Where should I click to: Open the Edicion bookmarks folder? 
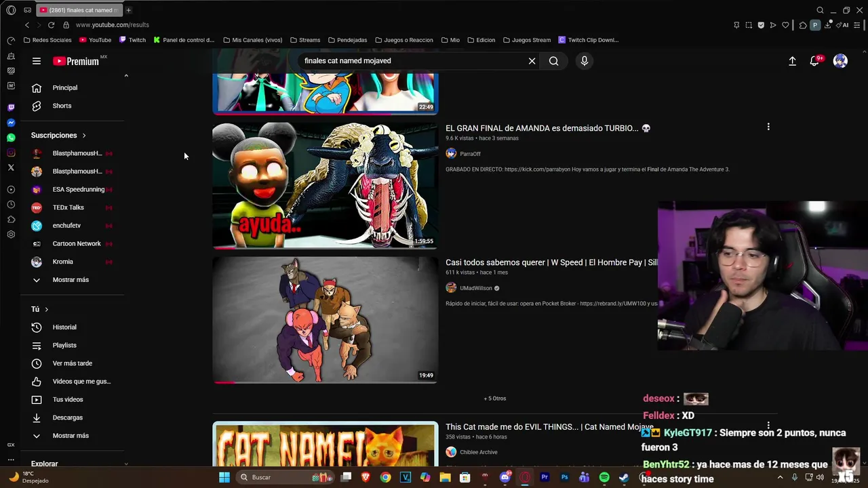(x=481, y=40)
